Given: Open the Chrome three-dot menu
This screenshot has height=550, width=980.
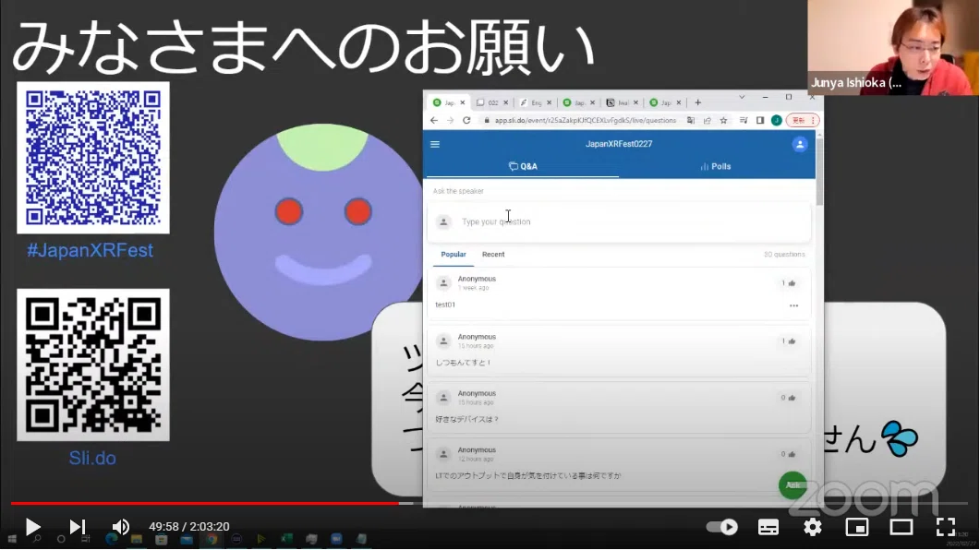Looking at the screenshot, I should [x=813, y=121].
